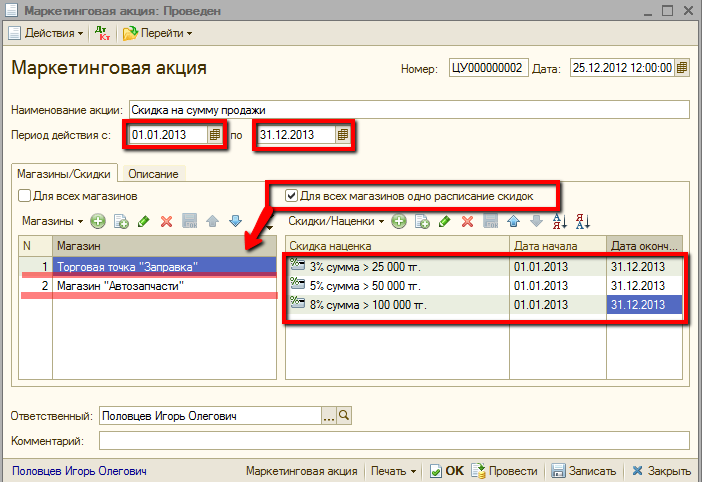Toggle 'Для всех магазинов одно расписание скидок' checkbox
The height and width of the screenshot is (482, 702).
(292, 196)
